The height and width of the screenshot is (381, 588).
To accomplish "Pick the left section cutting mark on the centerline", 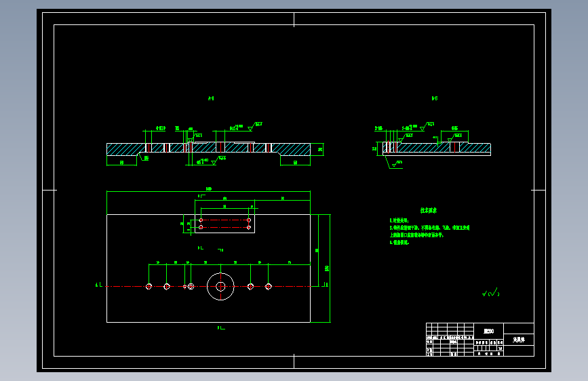I will click(98, 285).
